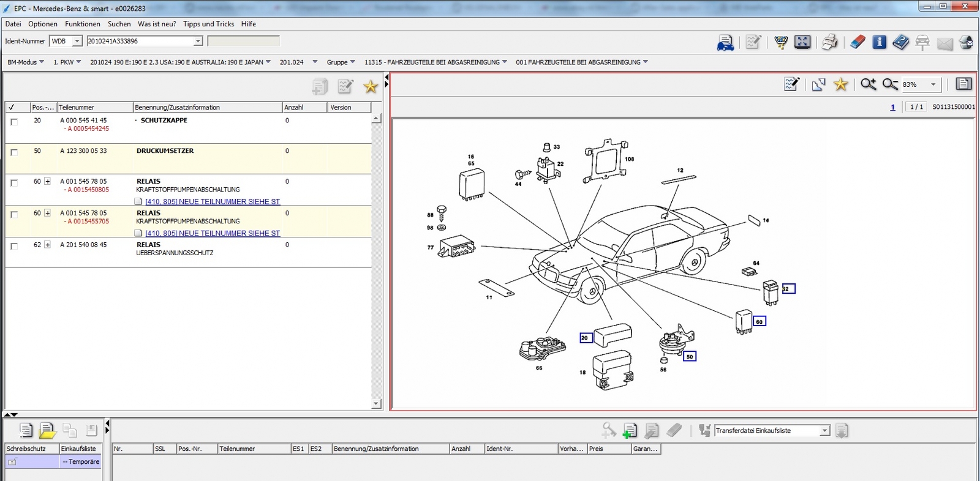Expand the plus for position 62 row

point(47,245)
